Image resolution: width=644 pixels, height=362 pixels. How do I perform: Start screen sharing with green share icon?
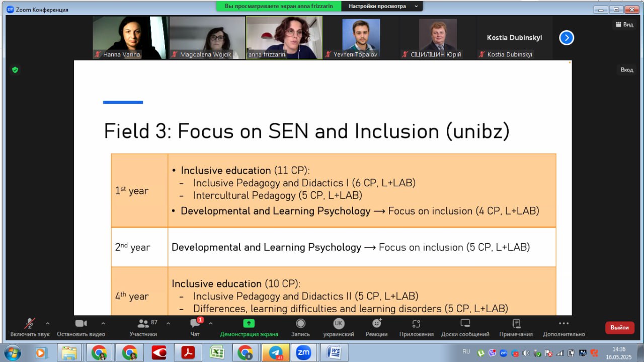pos(249,324)
